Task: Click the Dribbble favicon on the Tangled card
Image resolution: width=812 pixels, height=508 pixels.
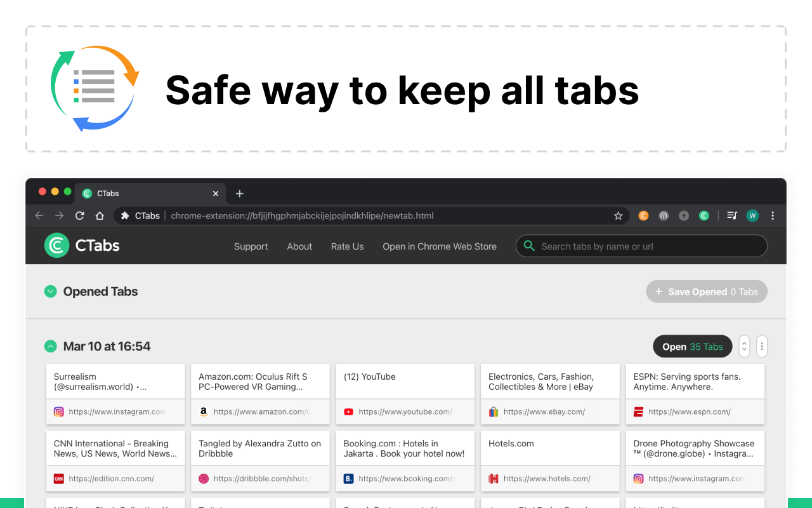Action: pos(204,479)
